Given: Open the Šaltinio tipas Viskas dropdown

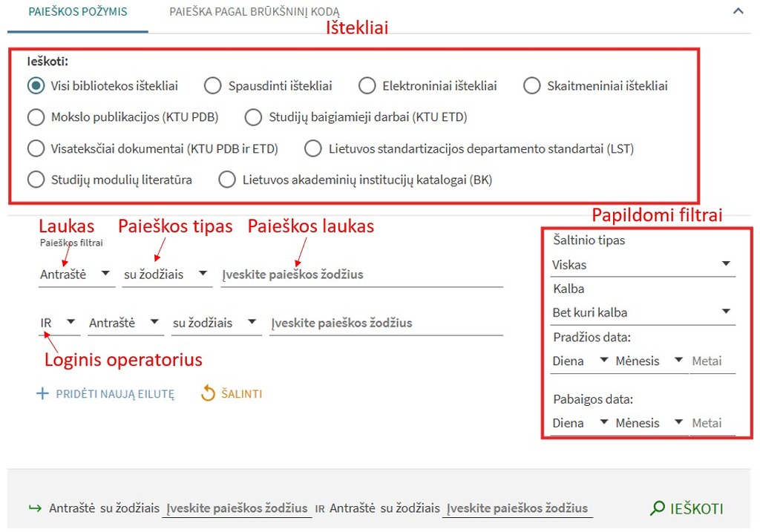Looking at the screenshot, I should 643,264.
